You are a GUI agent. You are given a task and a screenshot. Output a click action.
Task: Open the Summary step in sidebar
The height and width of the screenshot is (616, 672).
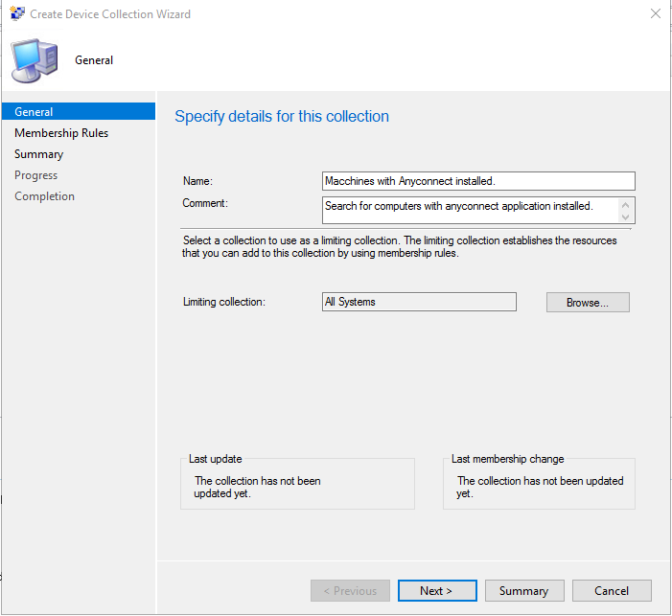coord(38,154)
